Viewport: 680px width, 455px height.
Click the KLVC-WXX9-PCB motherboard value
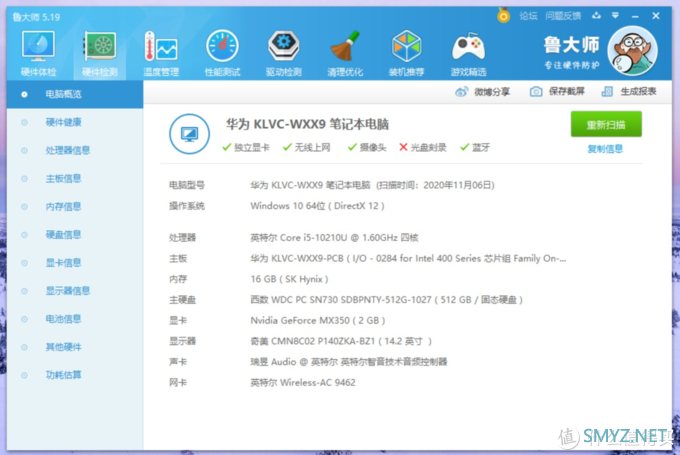point(408,259)
